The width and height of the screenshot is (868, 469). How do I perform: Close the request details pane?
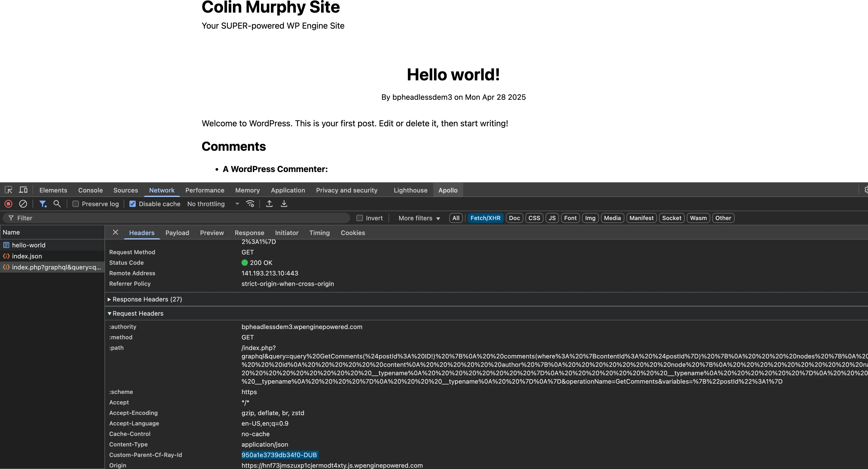point(115,232)
